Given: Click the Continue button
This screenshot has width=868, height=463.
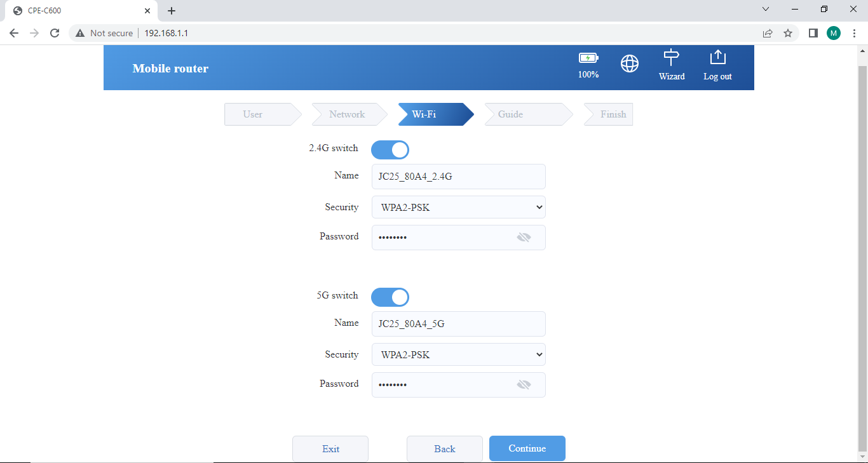Looking at the screenshot, I should pos(527,448).
